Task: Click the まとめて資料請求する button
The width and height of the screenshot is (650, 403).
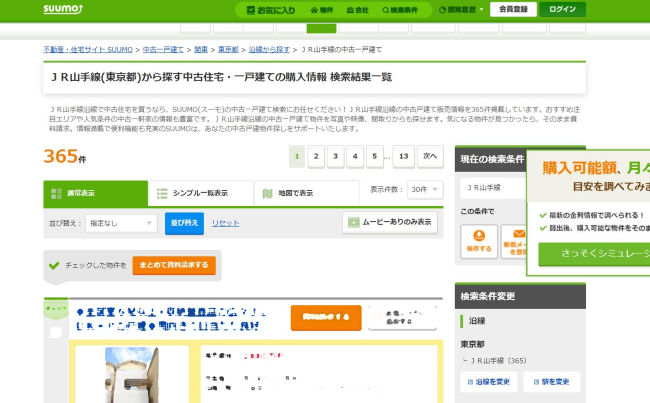Action: click(174, 265)
